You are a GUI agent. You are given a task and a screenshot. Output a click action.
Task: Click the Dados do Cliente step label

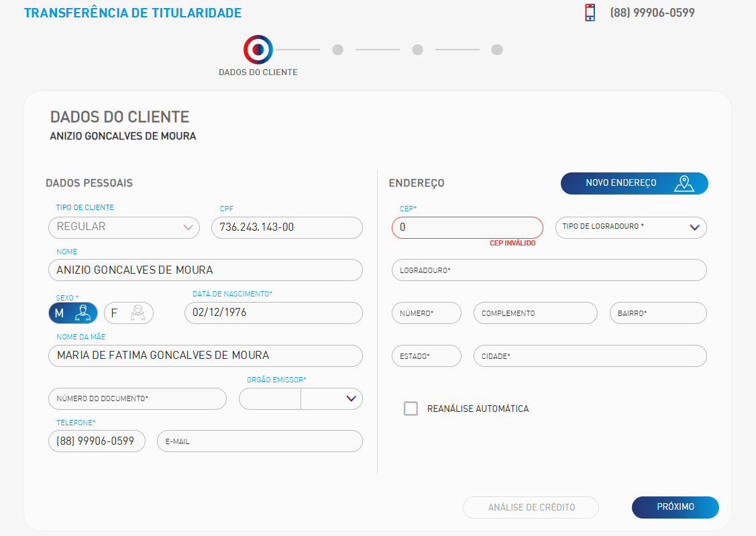point(258,72)
